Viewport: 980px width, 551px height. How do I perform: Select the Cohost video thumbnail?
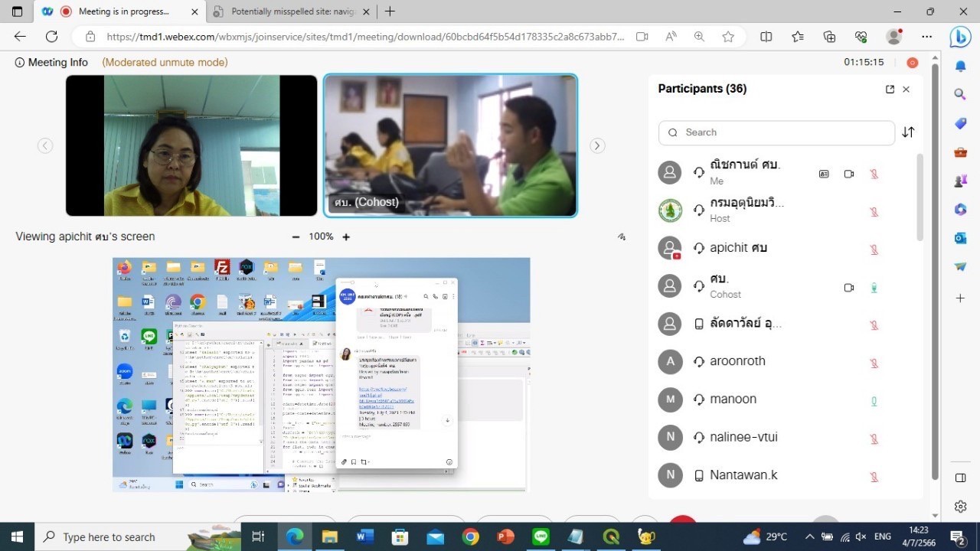tap(450, 145)
